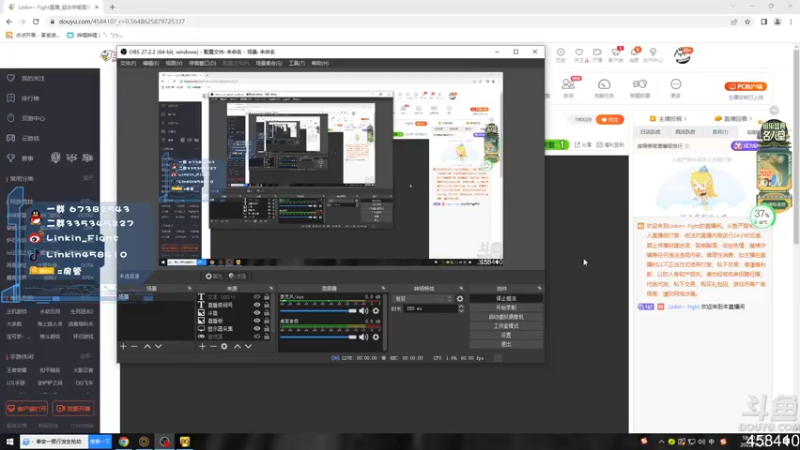Viewport: 800px width, 450px height.
Task: Open the OBS 停靠窗口(D) menu
Action: (203, 63)
